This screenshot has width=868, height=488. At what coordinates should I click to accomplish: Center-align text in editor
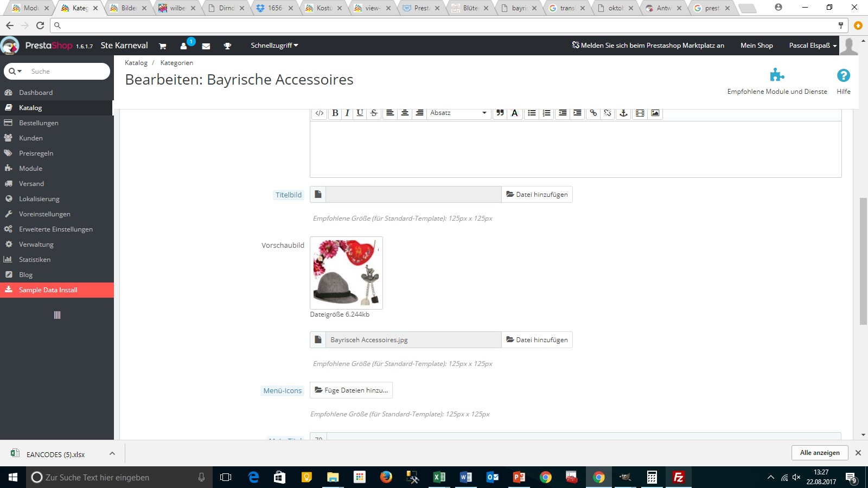pos(405,113)
